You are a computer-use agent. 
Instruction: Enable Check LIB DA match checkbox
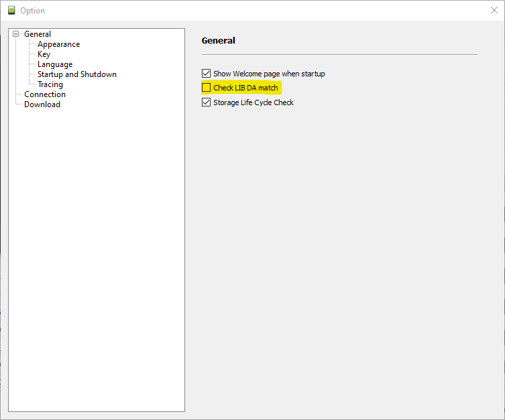206,88
